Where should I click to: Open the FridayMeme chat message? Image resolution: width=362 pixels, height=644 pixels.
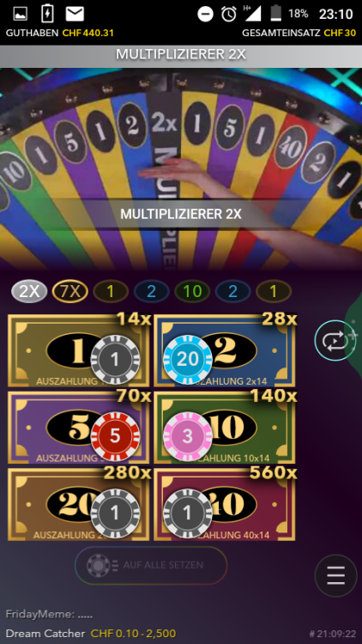(49, 615)
